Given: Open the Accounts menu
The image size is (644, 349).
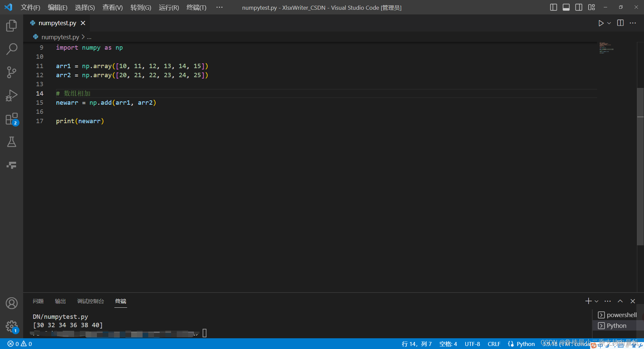Looking at the screenshot, I should pos(11,303).
